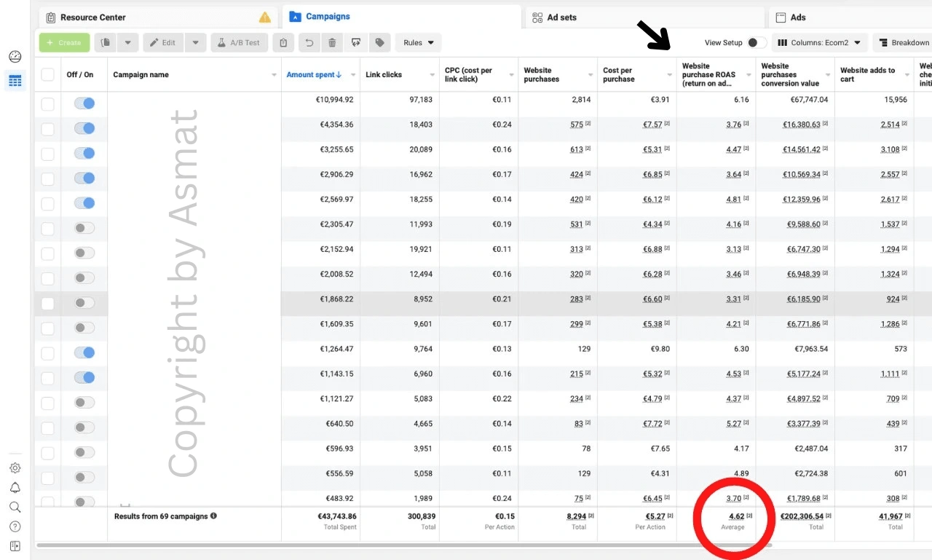Click the Website purchases conversion value header
This screenshot has width=932, height=560.
790,75
